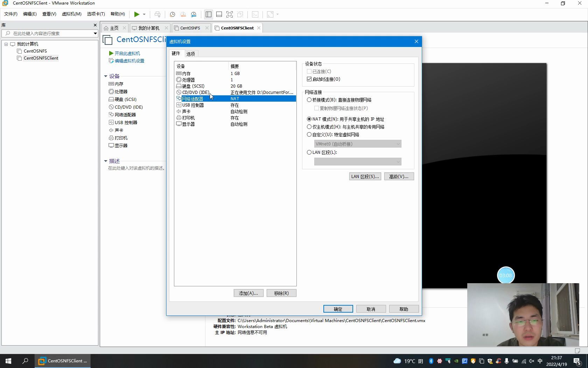Select the 硬盘 (SCSI) row in dialog
Image resolution: width=588 pixels, height=368 pixels.
tap(235, 86)
